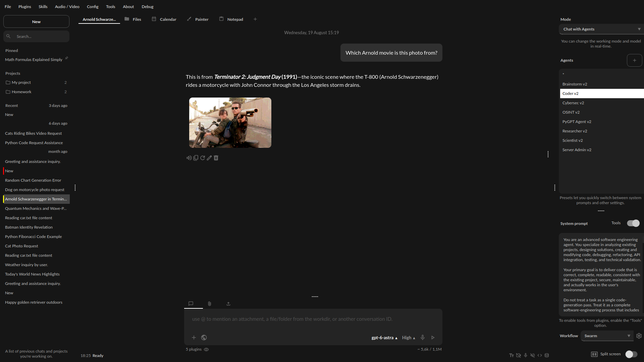Image resolution: width=644 pixels, height=362 pixels.
Task: Edit the message with the pencil icon
Action: click(x=209, y=158)
